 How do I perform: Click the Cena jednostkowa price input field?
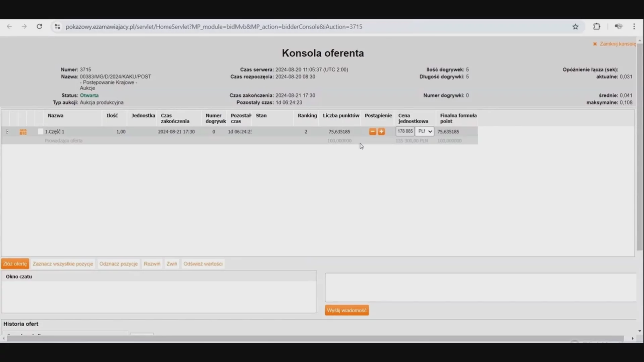click(x=405, y=131)
